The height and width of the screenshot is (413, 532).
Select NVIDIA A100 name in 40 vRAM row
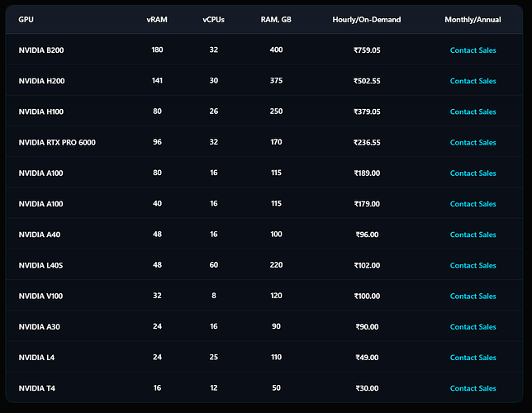[x=40, y=204]
